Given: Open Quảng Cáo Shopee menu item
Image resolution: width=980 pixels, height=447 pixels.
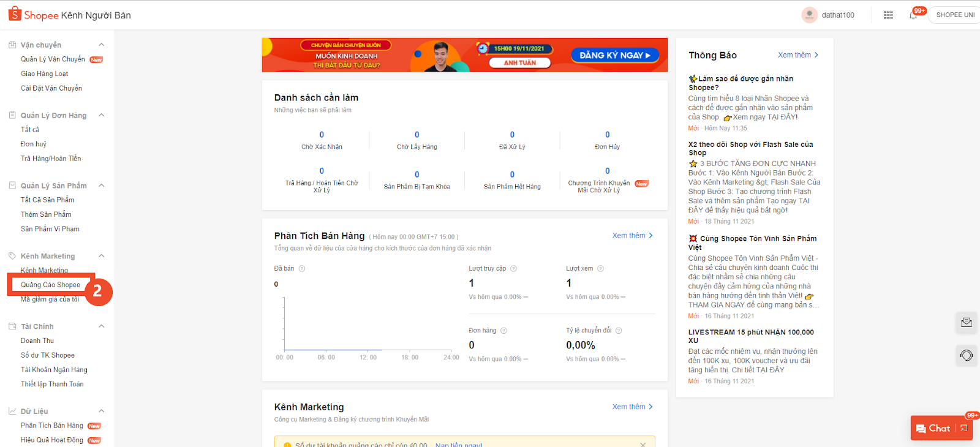Looking at the screenshot, I should (50, 285).
